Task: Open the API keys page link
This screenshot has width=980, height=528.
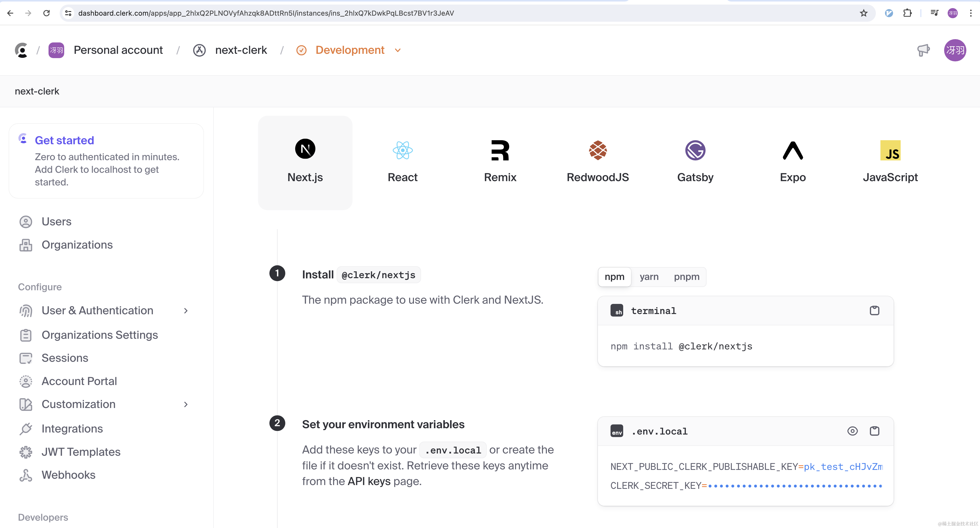Action: tap(369, 481)
